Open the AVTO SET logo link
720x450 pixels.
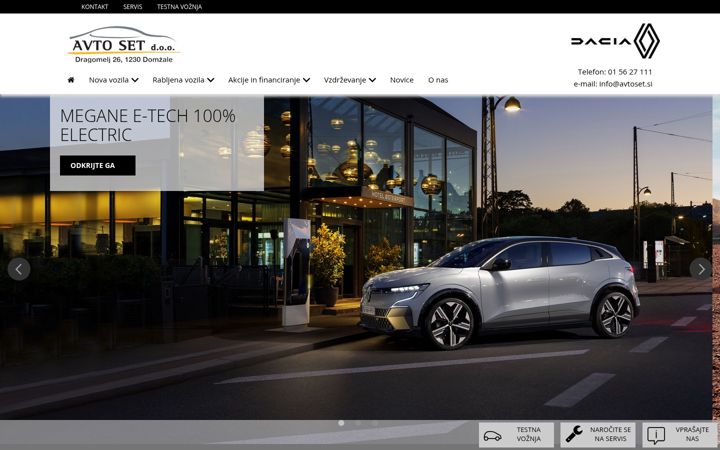(x=124, y=45)
